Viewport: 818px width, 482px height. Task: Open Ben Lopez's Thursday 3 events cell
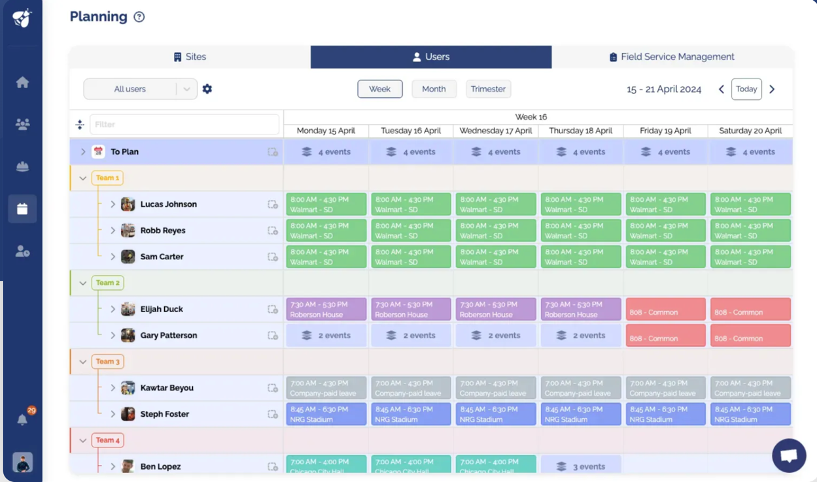coord(581,465)
